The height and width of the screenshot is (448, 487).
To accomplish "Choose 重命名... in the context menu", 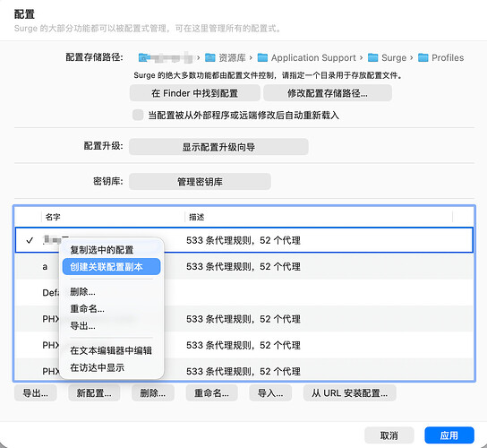I will 111,309.
